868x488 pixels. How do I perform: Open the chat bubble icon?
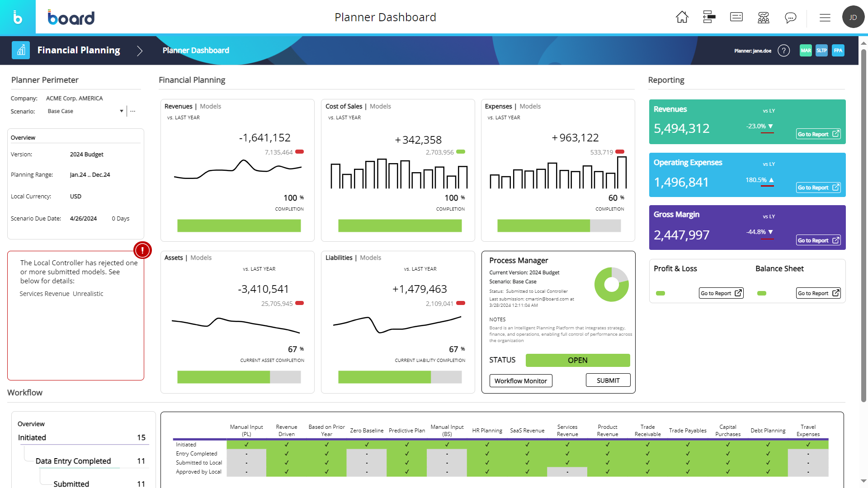[791, 17]
